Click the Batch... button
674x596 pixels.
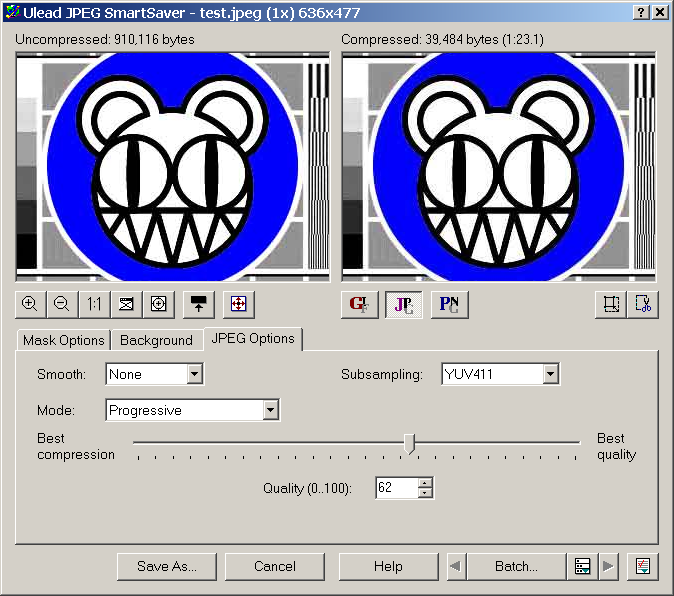(x=516, y=566)
